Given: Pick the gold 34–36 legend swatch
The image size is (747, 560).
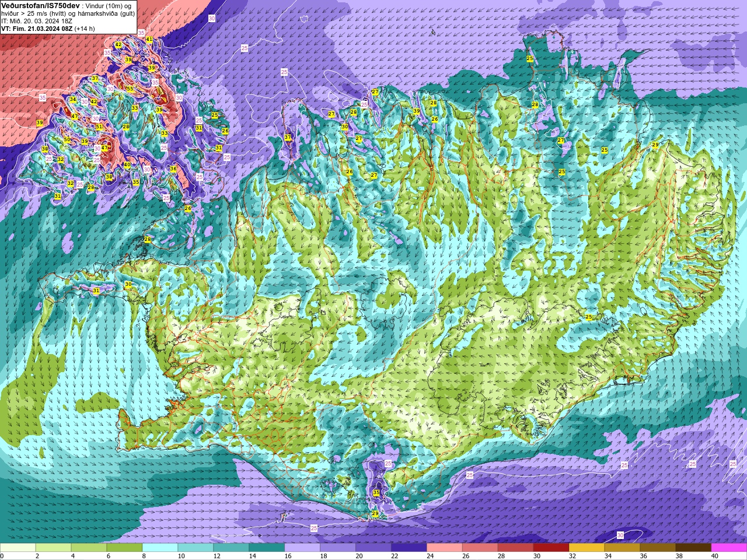Looking at the screenshot, I should (x=623, y=548).
